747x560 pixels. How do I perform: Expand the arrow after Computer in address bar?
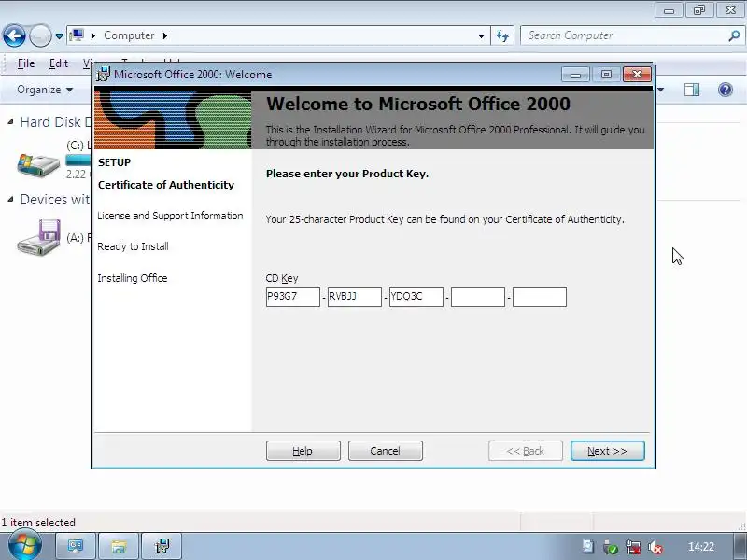(165, 35)
